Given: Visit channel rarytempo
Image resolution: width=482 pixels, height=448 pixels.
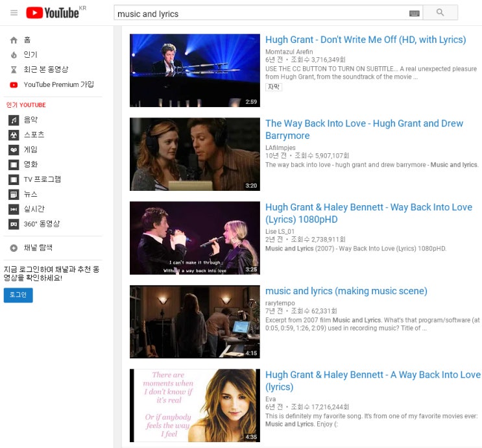Looking at the screenshot, I should [x=280, y=303].
